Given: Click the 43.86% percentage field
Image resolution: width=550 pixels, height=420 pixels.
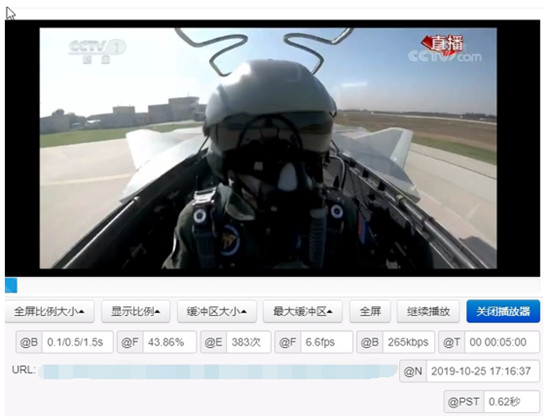Looking at the screenshot, I should tap(170, 342).
